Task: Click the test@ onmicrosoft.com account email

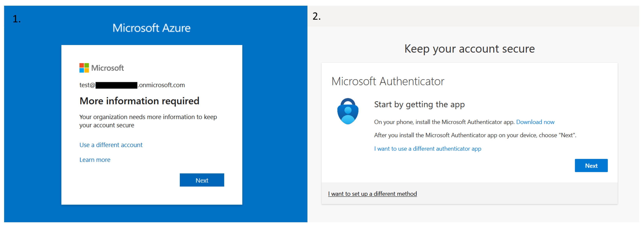Action: (x=161, y=85)
